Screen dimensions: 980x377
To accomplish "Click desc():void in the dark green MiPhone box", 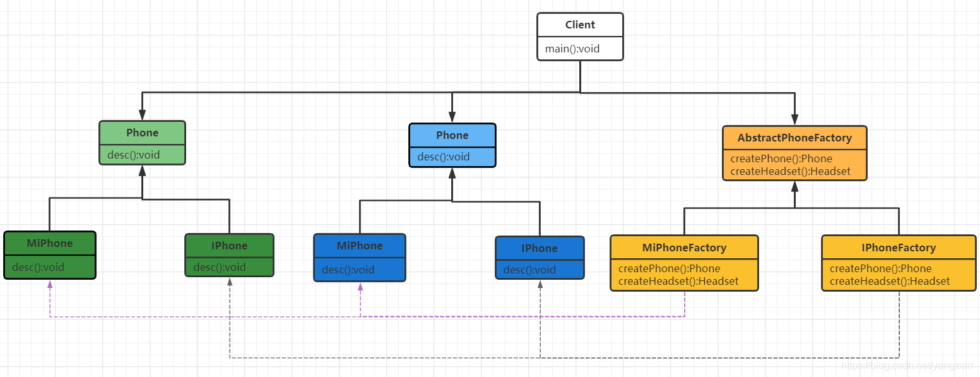I will point(38,267).
